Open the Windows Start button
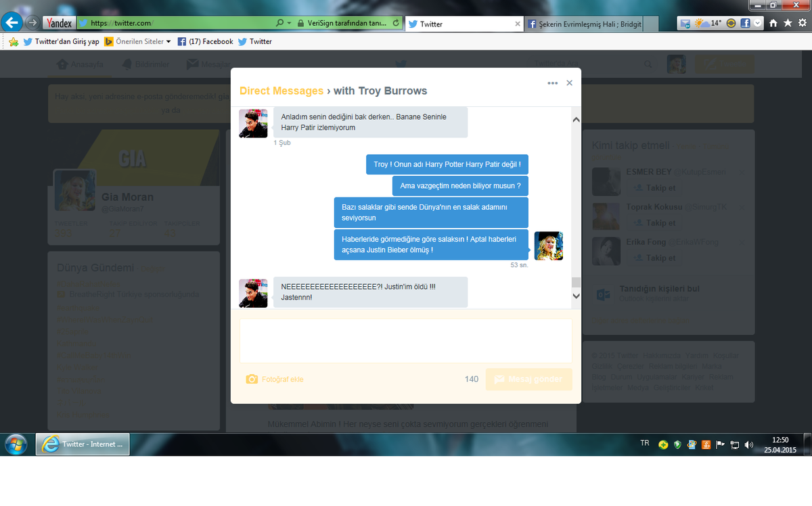This screenshot has height=506, width=812. pyautogui.click(x=16, y=444)
